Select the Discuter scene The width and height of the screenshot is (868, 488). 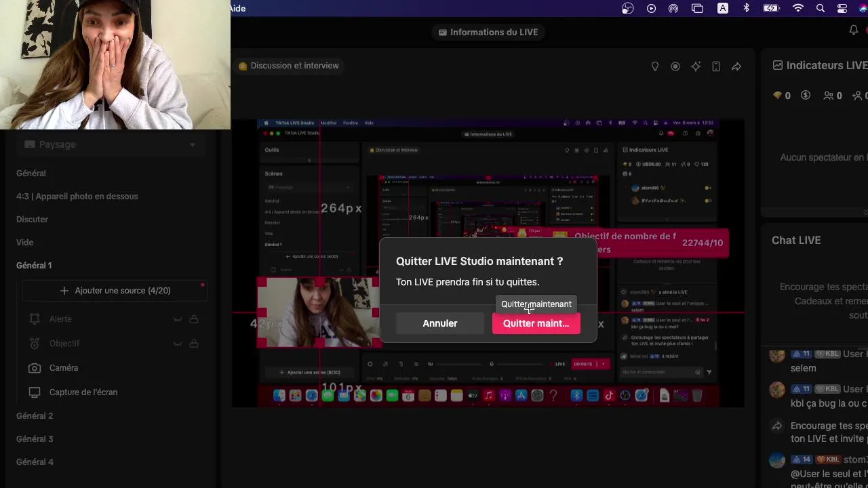click(x=33, y=220)
